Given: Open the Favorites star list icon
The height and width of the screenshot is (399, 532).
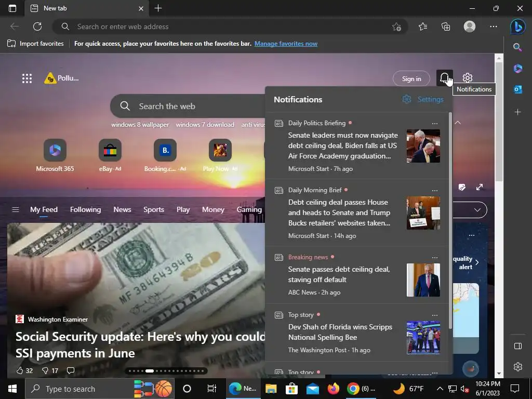Looking at the screenshot, I should (x=423, y=26).
